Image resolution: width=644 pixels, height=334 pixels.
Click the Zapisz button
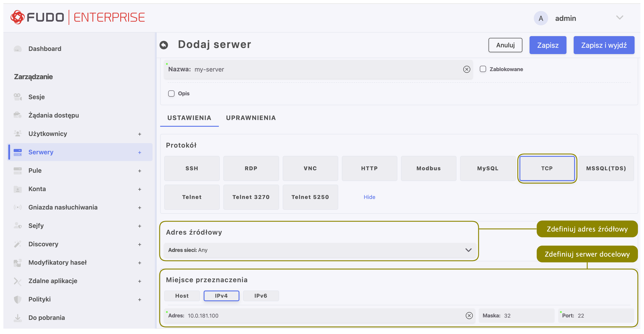click(548, 45)
